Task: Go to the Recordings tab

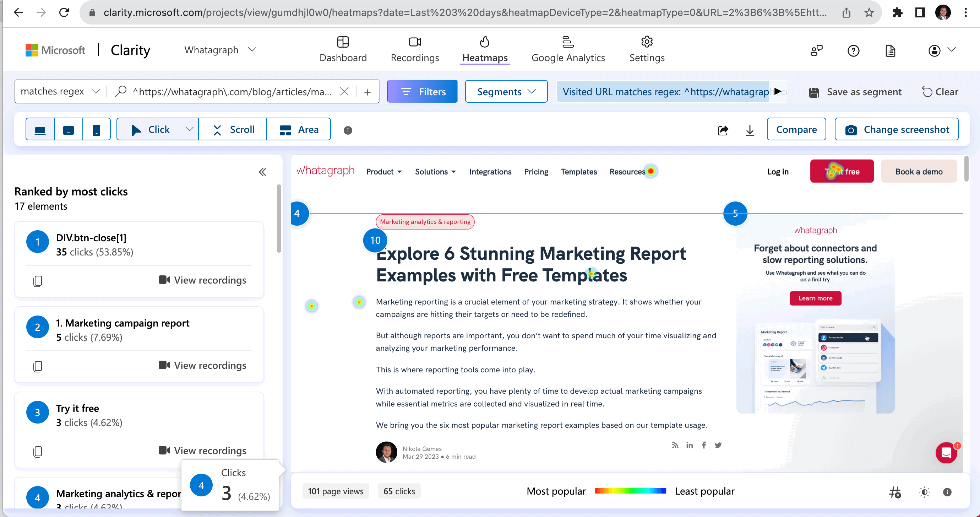Action: point(415,50)
